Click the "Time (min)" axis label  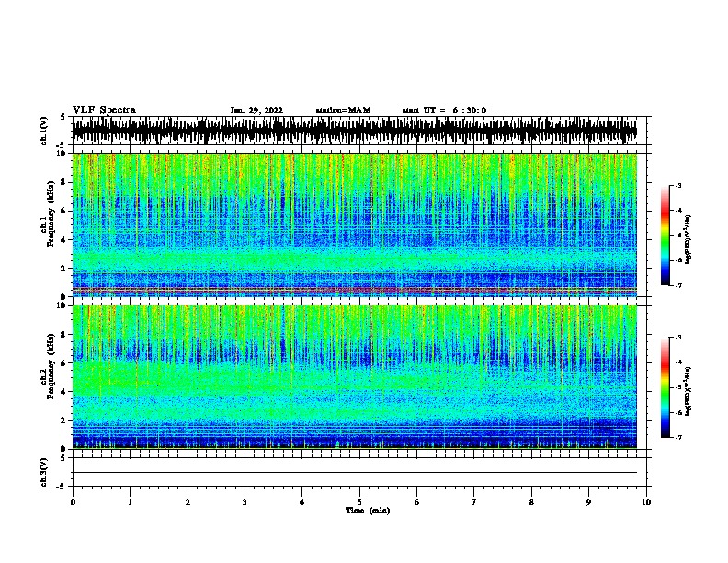[368, 511]
